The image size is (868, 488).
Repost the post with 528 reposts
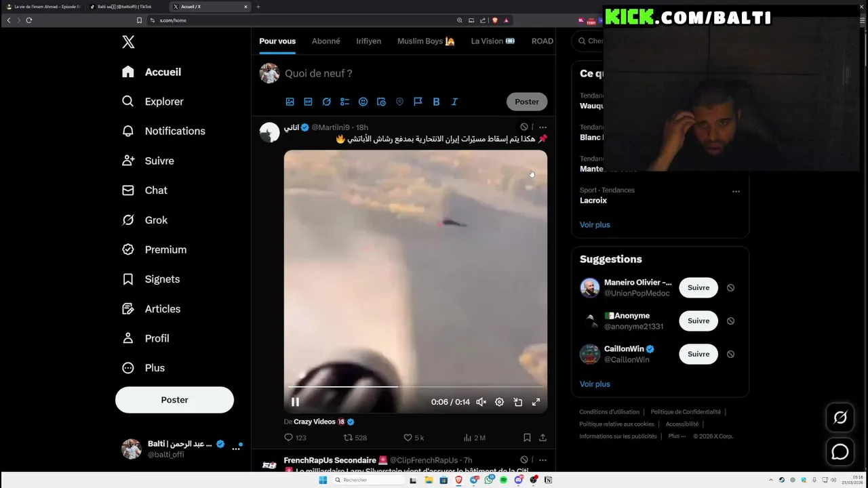[x=355, y=438]
